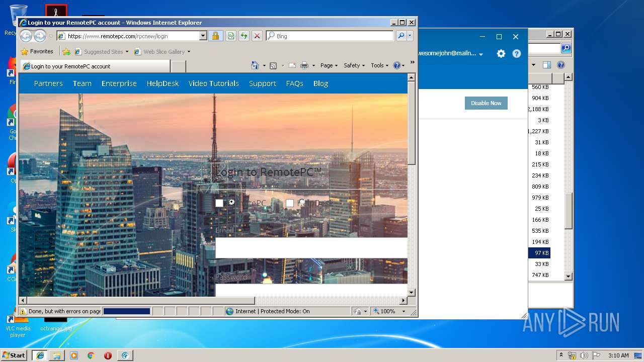Click the Bing search magnifier button

pyautogui.click(x=401, y=36)
